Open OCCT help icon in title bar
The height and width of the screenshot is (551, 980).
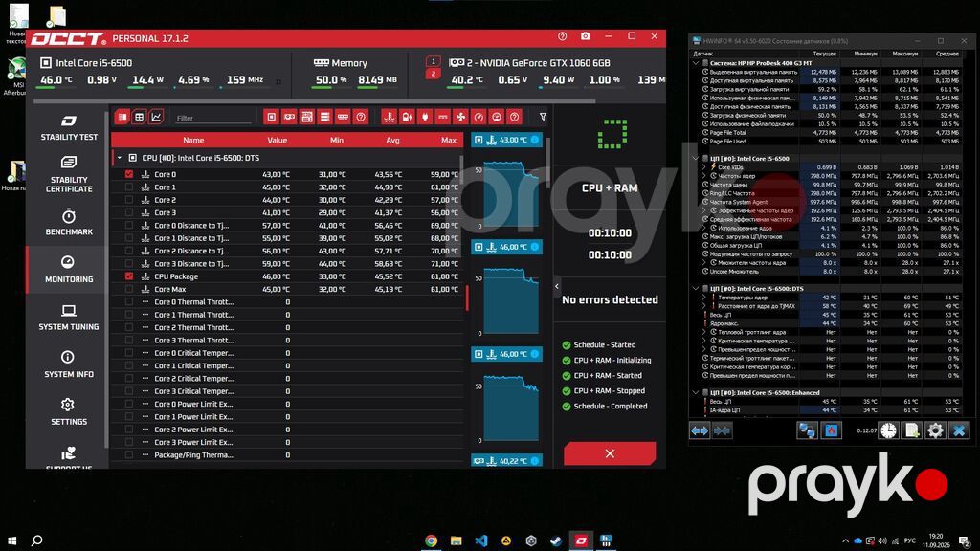pyautogui.click(x=563, y=37)
